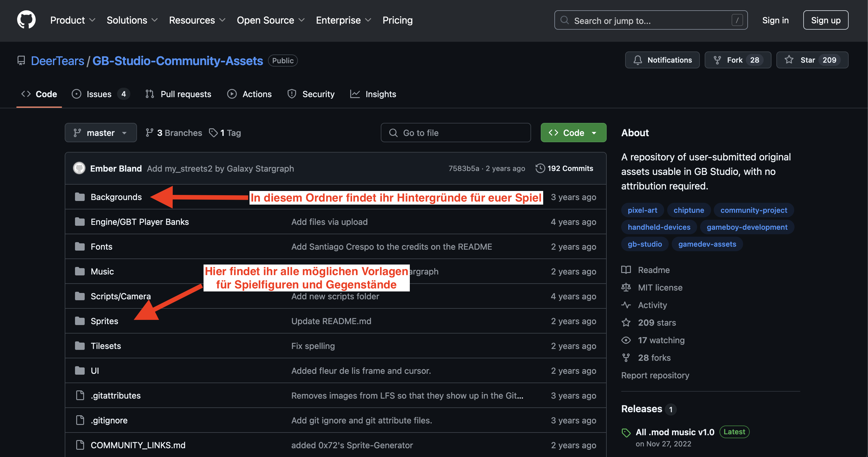The height and width of the screenshot is (457, 868).
Task: Open the master branch dropdown
Action: (100, 133)
